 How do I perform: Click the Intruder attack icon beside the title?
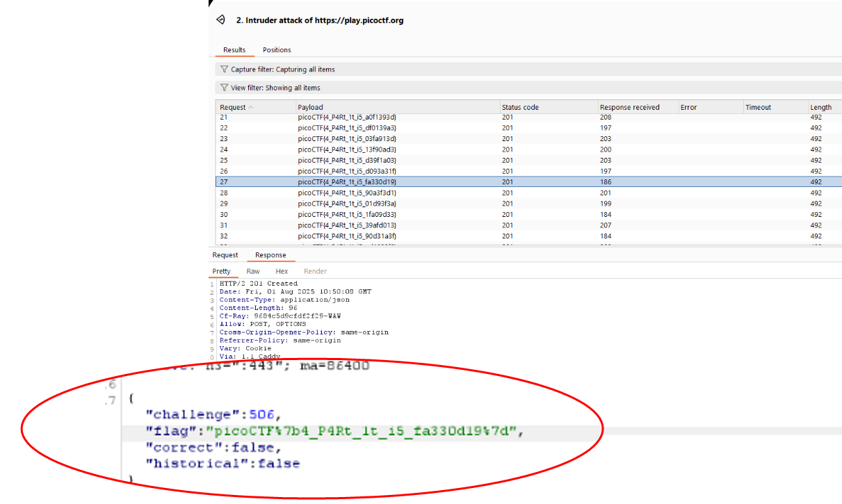pyautogui.click(x=220, y=20)
